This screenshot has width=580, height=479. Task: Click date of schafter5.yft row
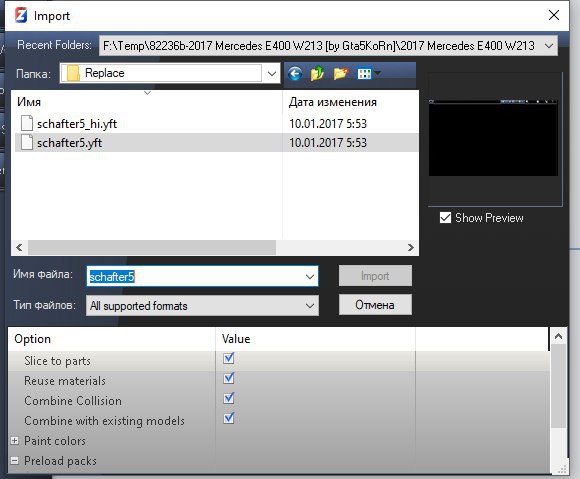coord(328,143)
